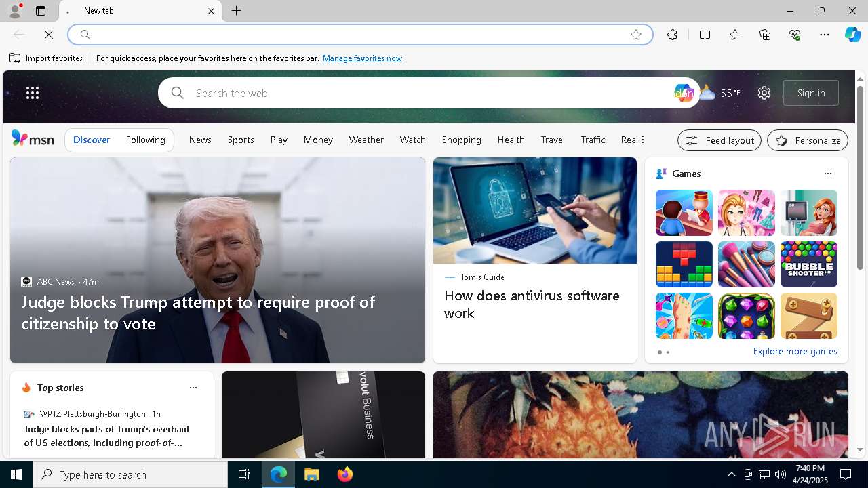868x488 pixels.
Task: Open the Weather menu item
Action: tap(366, 140)
